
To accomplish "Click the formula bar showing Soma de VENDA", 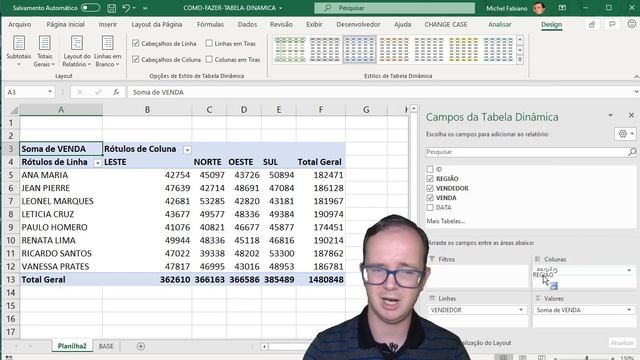I will click(380, 92).
